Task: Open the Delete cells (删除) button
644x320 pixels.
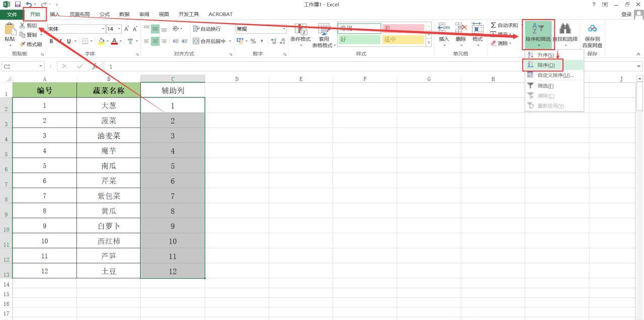Action: click(461, 35)
